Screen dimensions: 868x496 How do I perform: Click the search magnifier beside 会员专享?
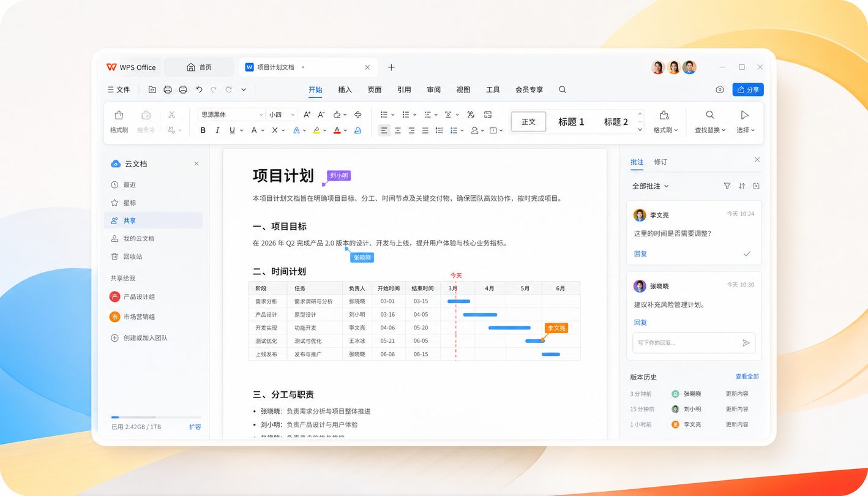coord(563,89)
